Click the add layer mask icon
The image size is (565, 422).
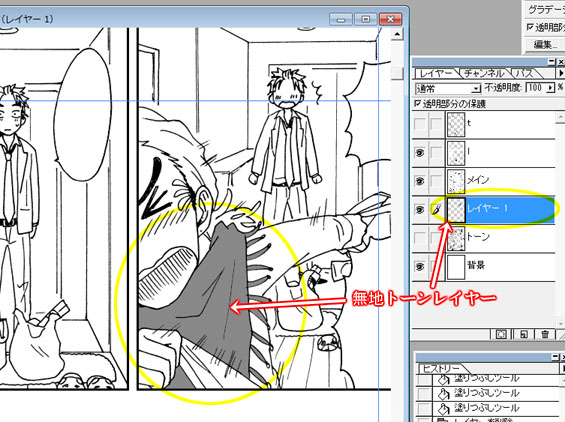pyautogui.click(x=502, y=334)
